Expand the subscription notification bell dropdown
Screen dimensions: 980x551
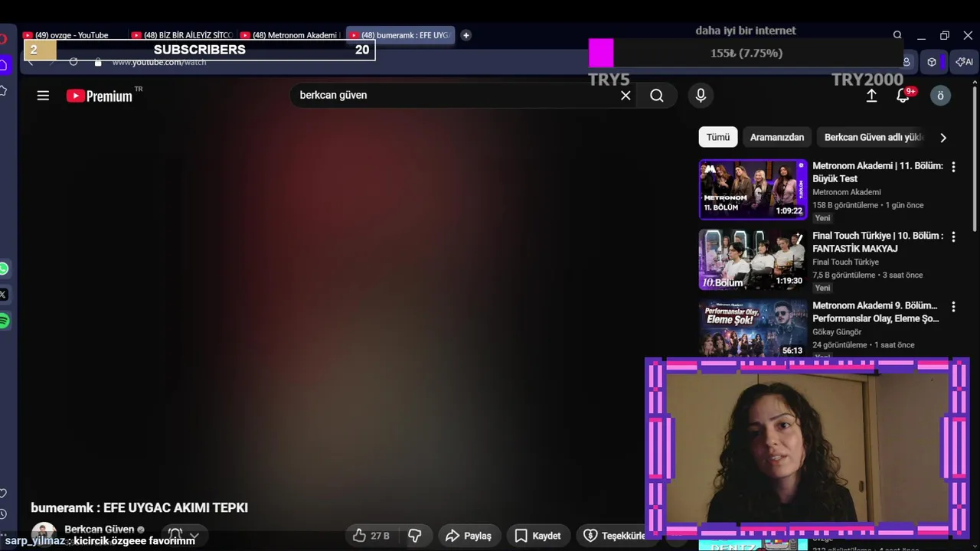coord(183,535)
